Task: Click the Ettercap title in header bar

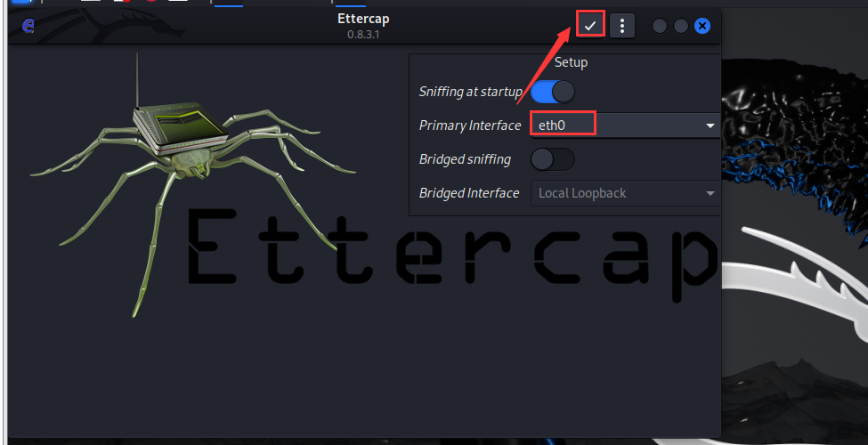Action: coord(363,19)
